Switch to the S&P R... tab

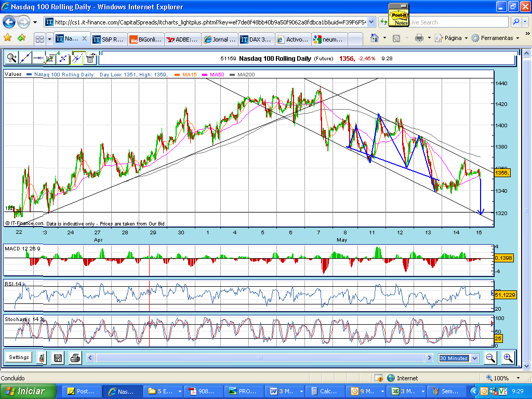(x=109, y=39)
